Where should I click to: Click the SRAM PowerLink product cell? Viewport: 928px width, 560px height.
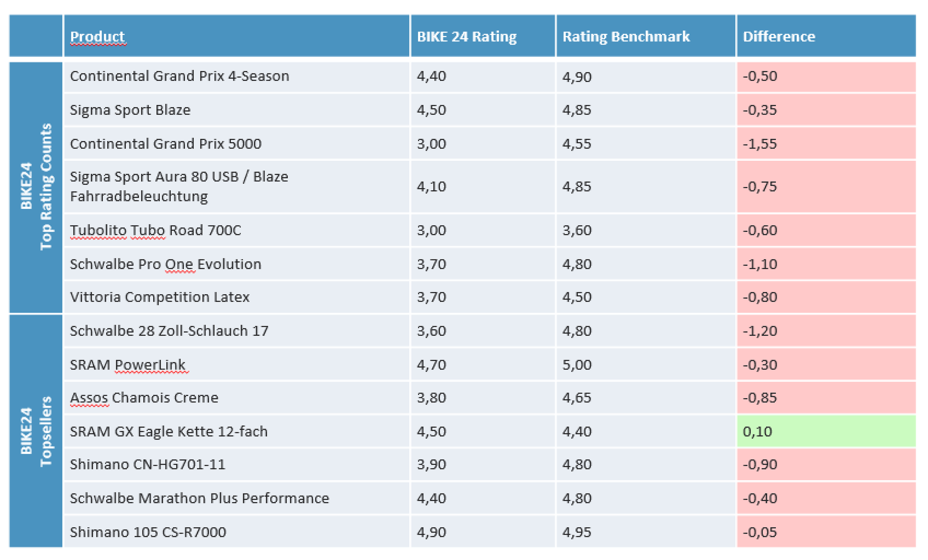127,364
